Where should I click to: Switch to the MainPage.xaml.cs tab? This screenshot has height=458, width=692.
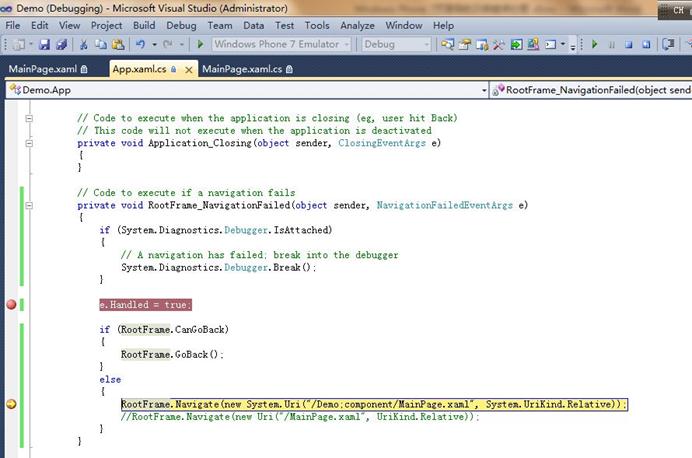click(243, 69)
